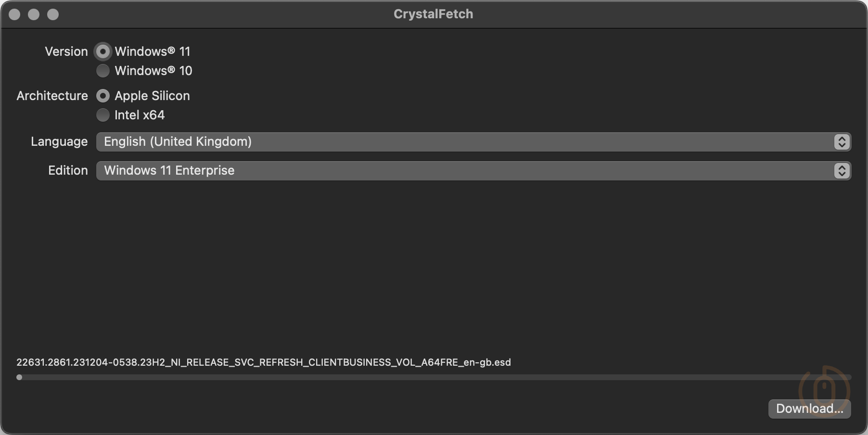Minimize the CrystalFetch window
Image resolution: width=868 pixels, height=435 pixels.
pyautogui.click(x=34, y=14)
